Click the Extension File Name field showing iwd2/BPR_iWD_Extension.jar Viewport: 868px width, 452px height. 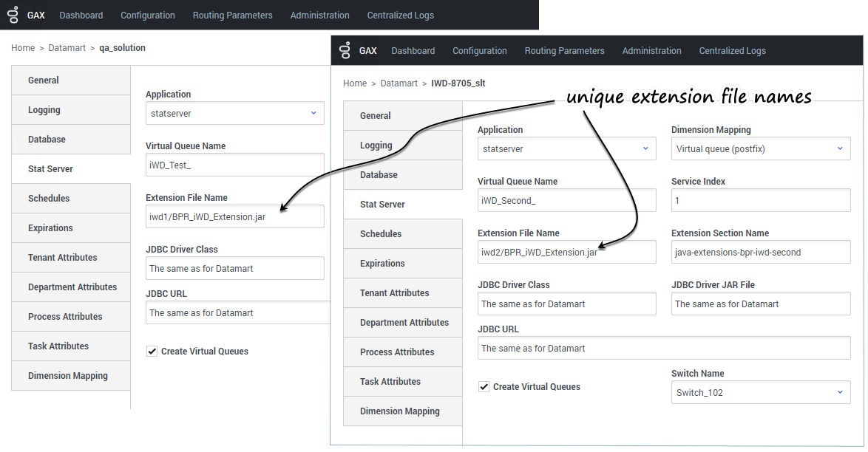(x=566, y=252)
